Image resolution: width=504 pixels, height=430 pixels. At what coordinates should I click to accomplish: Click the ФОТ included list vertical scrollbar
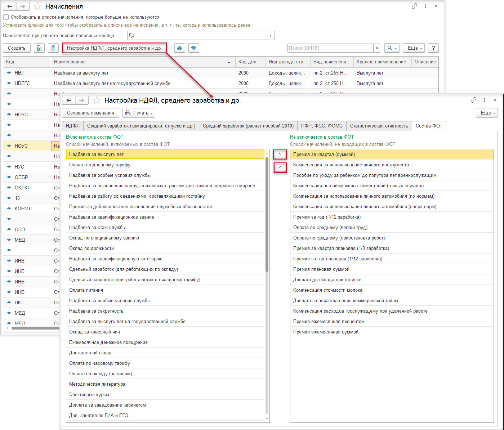(x=267, y=214)
